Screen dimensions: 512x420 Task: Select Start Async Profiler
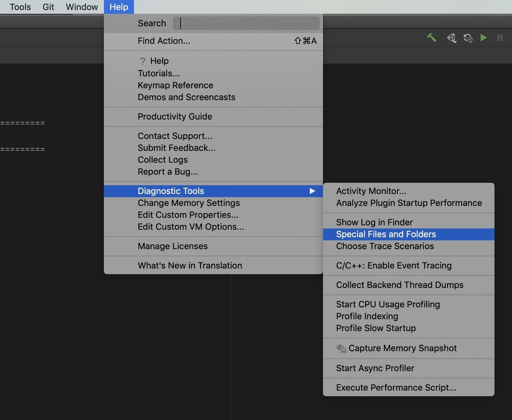pos(409,368)
